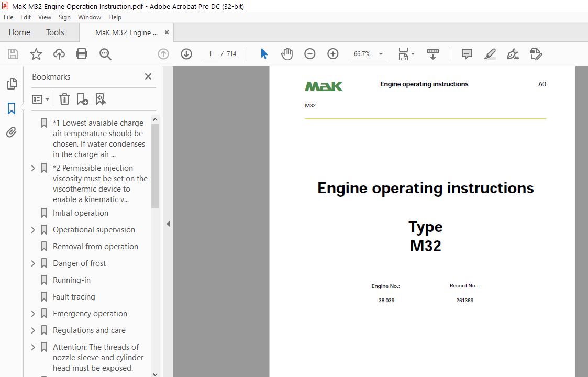Screen dimensions: 588x377
Task: Add file to starred favorites
Action: 36,54
